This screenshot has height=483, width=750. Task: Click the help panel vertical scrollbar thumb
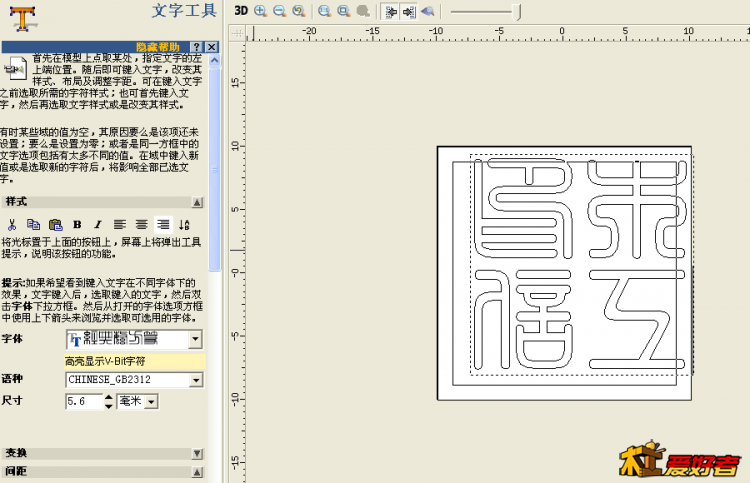pos(214,169)
